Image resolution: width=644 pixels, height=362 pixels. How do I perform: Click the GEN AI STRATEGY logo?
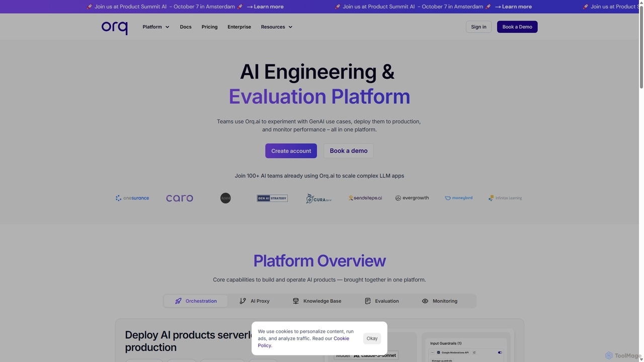(x=272, y=198)
